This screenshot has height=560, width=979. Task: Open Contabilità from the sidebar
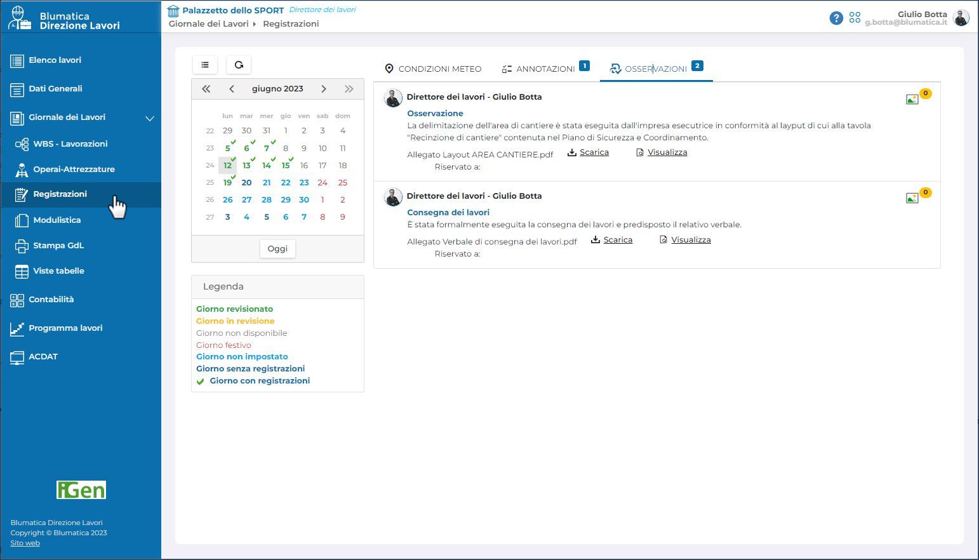[51, 300]
